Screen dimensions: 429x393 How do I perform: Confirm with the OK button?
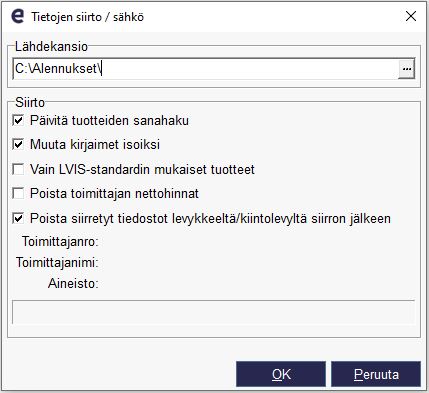[x=281, y=374]
